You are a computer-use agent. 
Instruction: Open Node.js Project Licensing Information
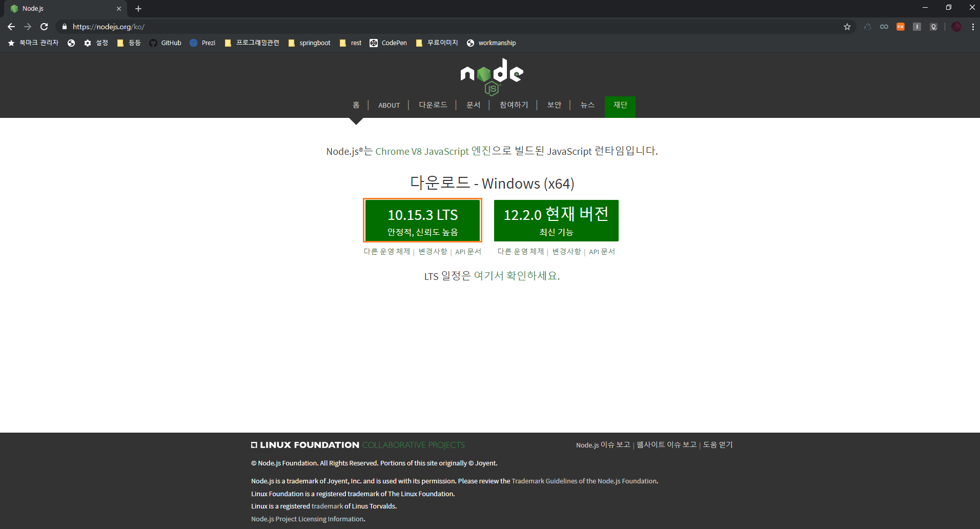(307, 519)
